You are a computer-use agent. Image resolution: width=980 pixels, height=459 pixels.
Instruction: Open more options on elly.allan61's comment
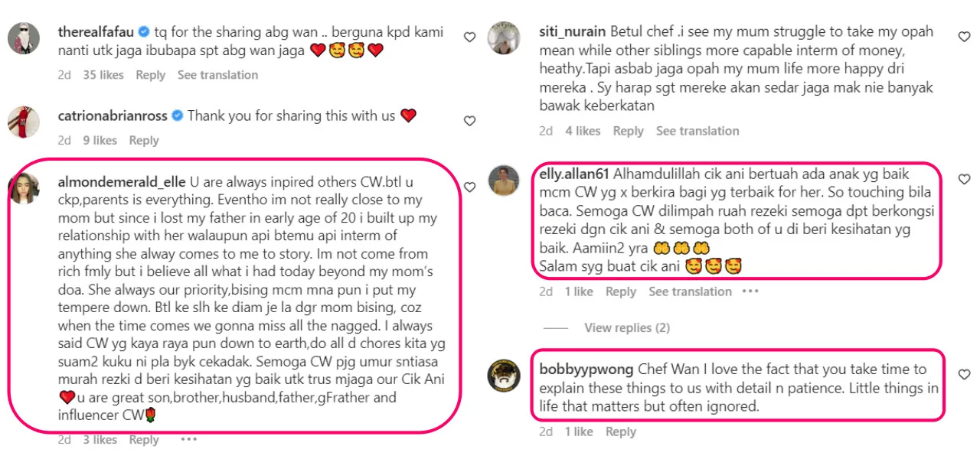[750, 291]
